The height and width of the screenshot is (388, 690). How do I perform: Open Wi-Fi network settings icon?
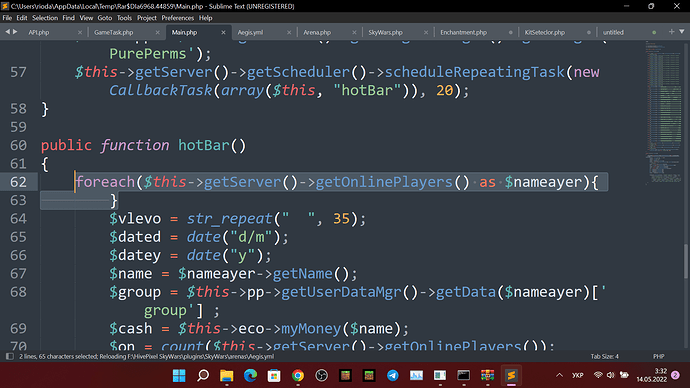tap(598, 375)
